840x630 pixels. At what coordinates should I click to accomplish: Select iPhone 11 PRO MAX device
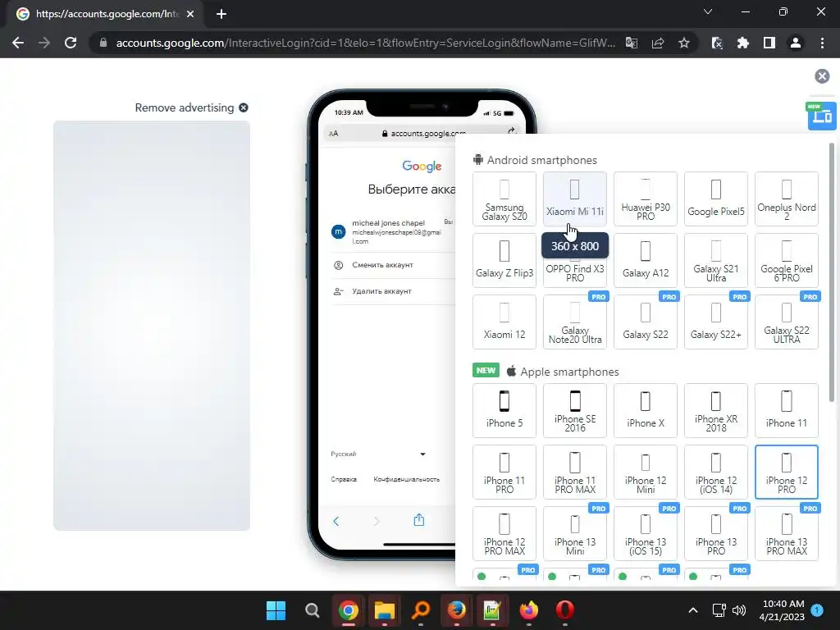(x=575, y=472)
